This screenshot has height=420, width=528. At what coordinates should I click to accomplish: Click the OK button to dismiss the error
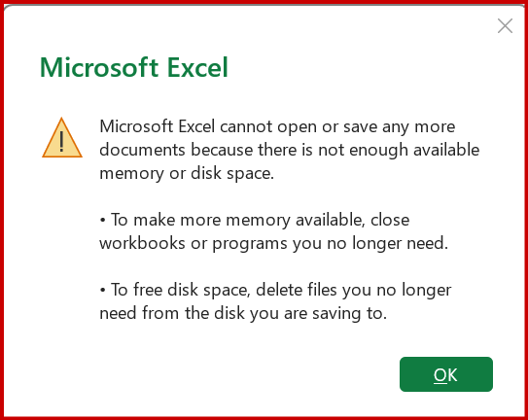coord(446,374)
